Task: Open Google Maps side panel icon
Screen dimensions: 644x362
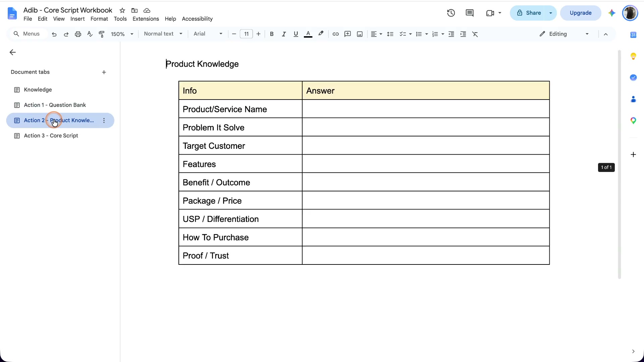Action: click(633, 121)
